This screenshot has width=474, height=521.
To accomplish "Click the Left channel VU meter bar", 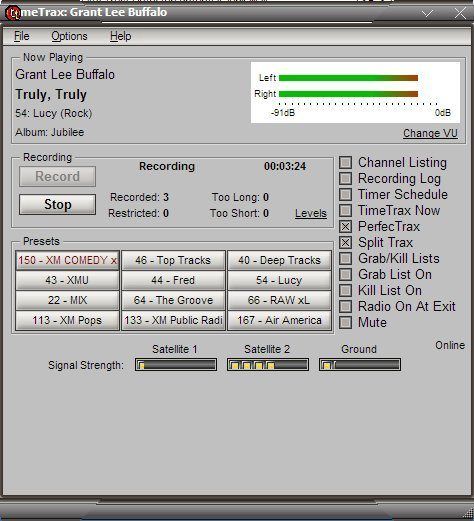I will [x=348, y=78].
